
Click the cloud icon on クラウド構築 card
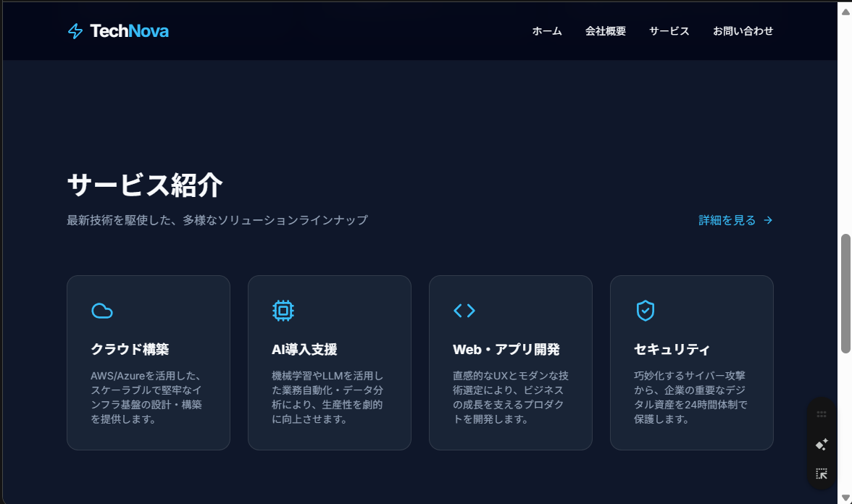click(x=102, y=310)
